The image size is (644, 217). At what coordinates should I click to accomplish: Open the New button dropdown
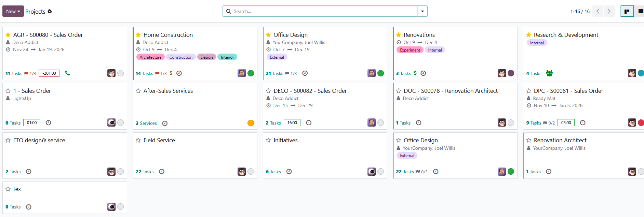pos(13,11)
